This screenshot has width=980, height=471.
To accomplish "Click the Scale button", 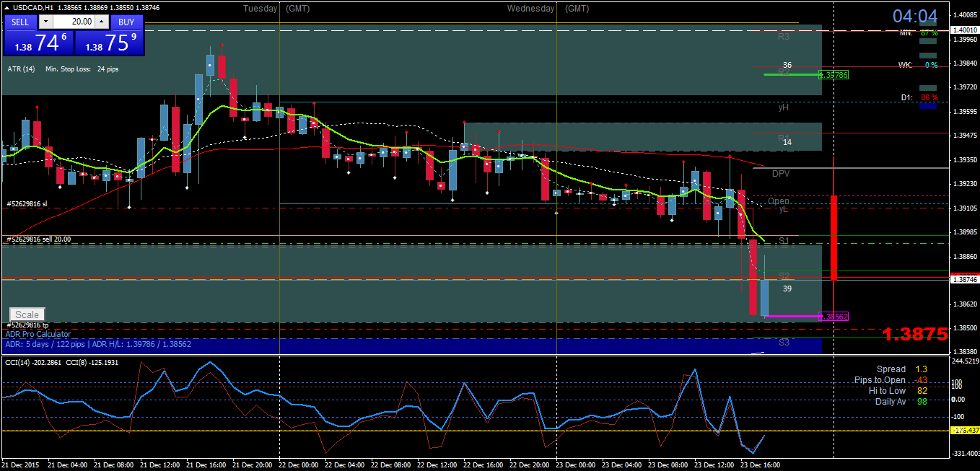I will pyautogui.click(x=27, y=314).
